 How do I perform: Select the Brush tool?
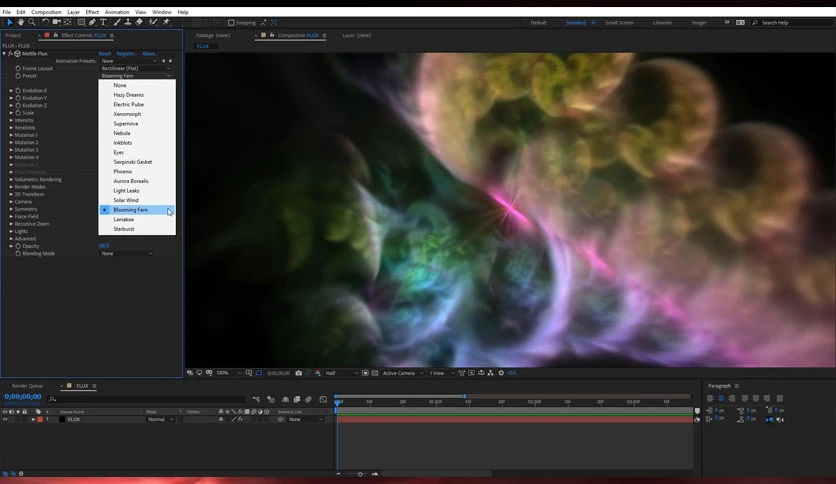[117, 22]
